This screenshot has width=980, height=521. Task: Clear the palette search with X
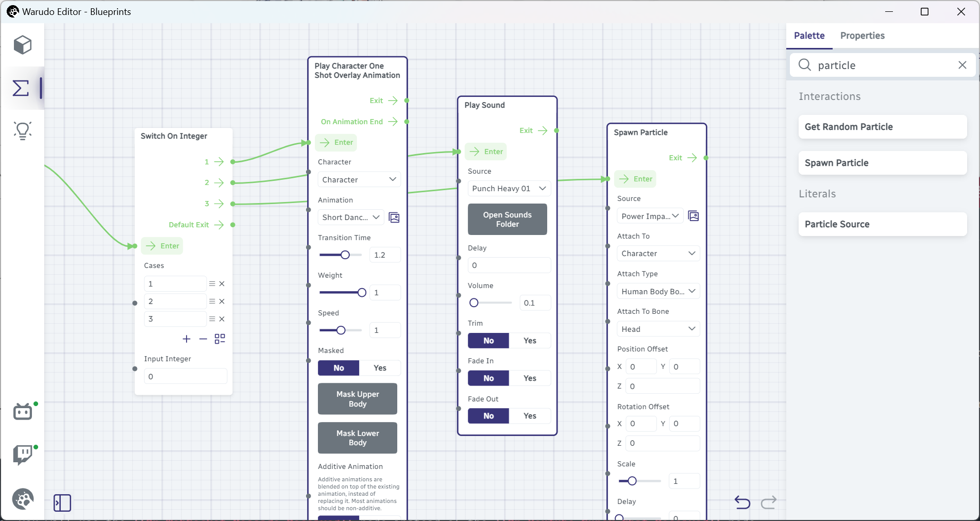click(962, 65)
